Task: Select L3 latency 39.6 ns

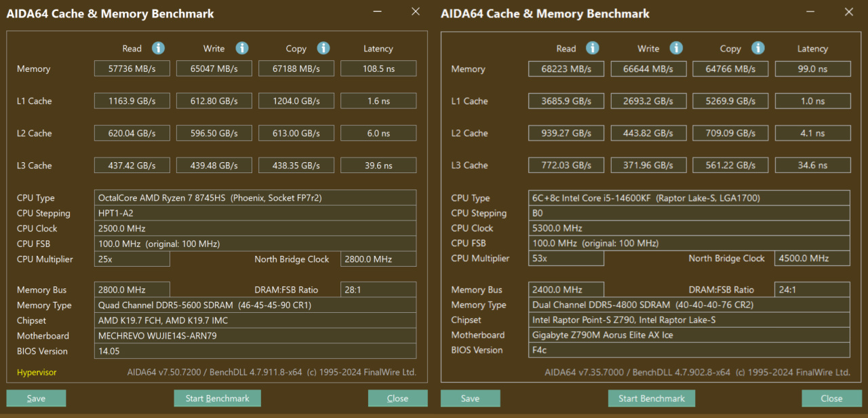Action: coord(378,166)
